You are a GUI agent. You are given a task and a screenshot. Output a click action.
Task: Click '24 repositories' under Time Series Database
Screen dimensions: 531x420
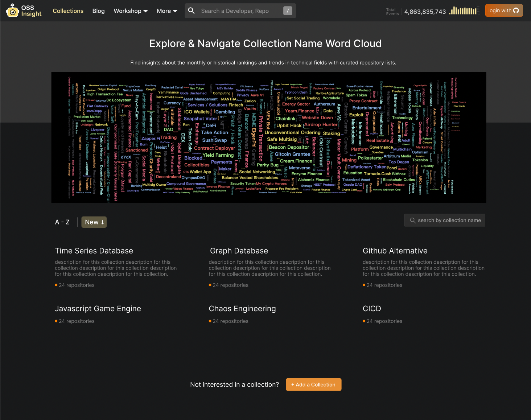point(77,285)
